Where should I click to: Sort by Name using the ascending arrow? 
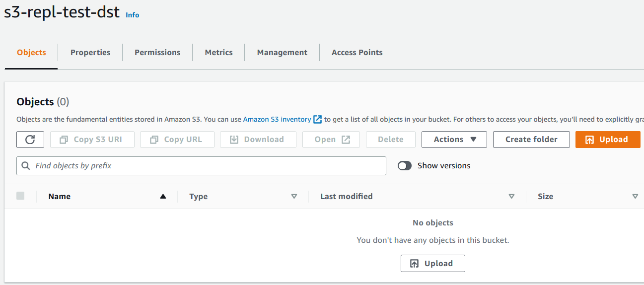tap(163, 197)
